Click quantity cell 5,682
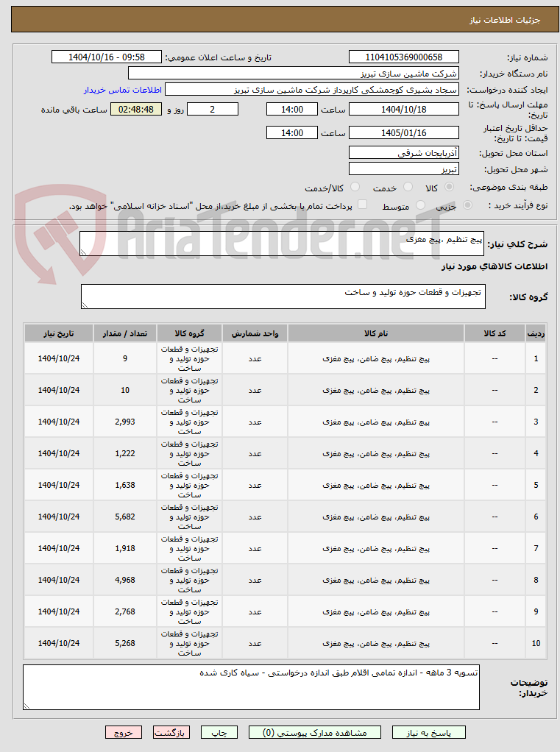The image size is (560, 752). pos(124,517)
